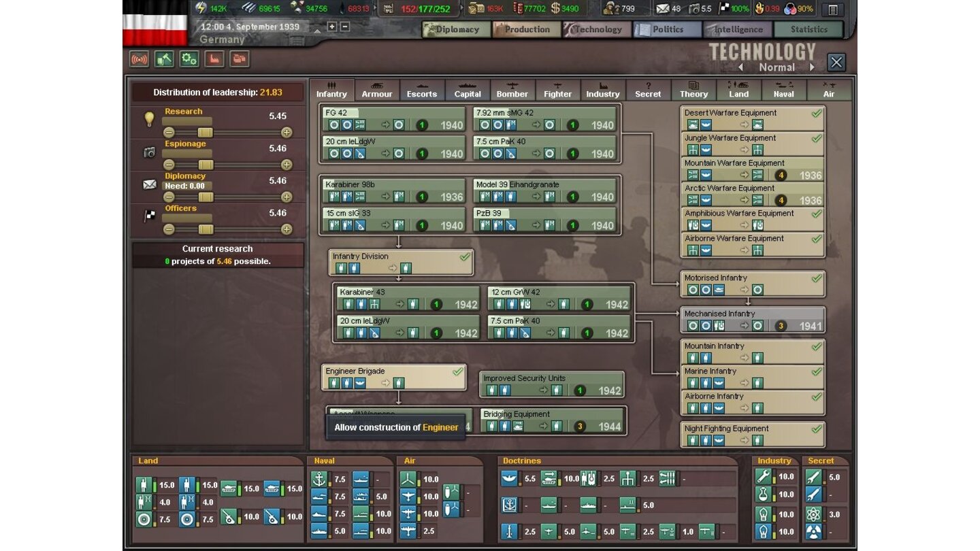
Task: Research the FG 42 technology
Action: (393, 119)
